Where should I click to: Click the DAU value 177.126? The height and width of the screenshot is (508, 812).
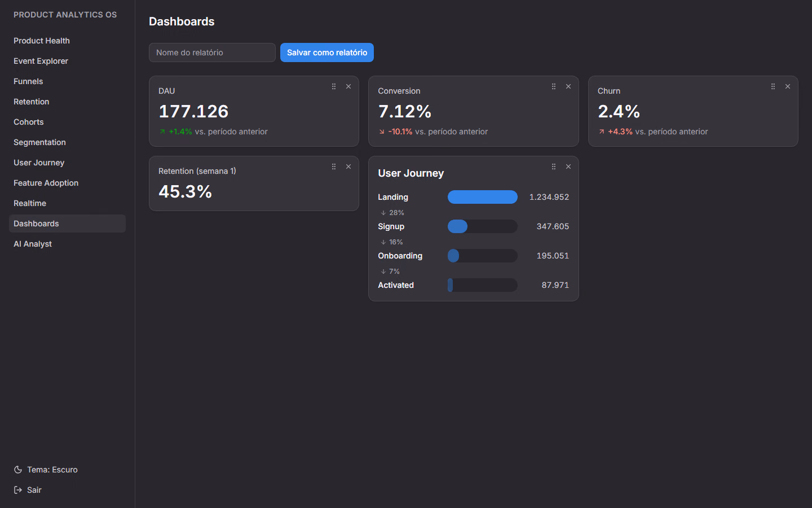point(193,111)
